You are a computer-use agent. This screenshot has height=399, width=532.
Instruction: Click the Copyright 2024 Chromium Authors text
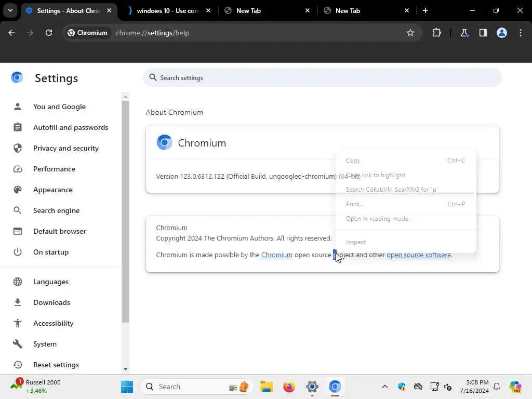tap(244, 238)
